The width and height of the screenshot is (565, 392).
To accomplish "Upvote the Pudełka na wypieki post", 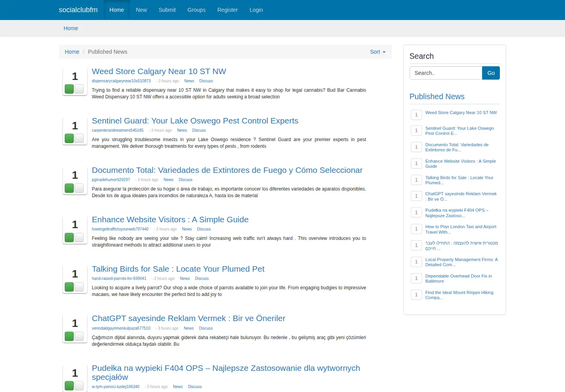I will pyautogui.click(x=69, y=386).
